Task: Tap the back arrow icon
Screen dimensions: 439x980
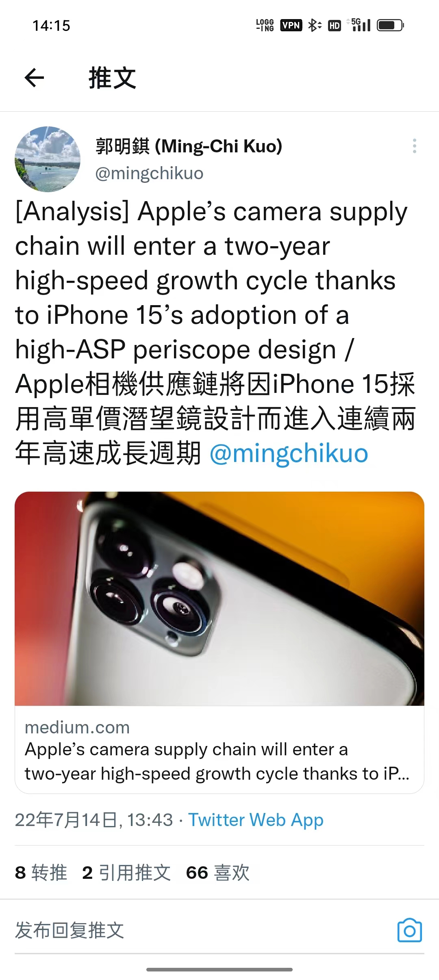Action: tap(34, 78)
